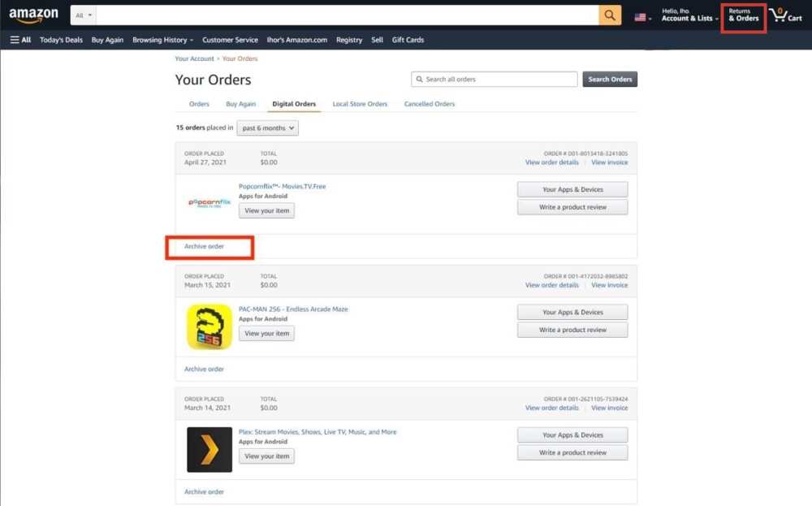Click Returns & Orders
The height and width of the screenshot is (506, 812).
coord(744,15)
